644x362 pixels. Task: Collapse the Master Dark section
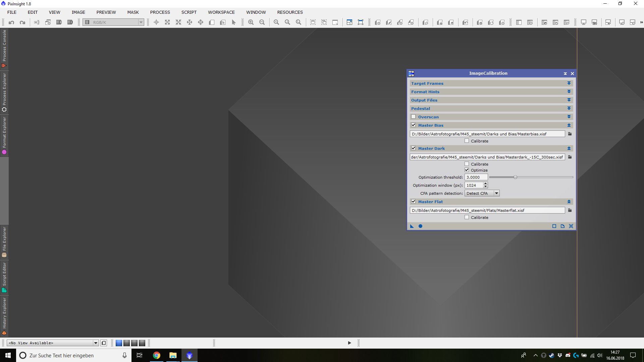pyautogui.click(x=569, y=148)
